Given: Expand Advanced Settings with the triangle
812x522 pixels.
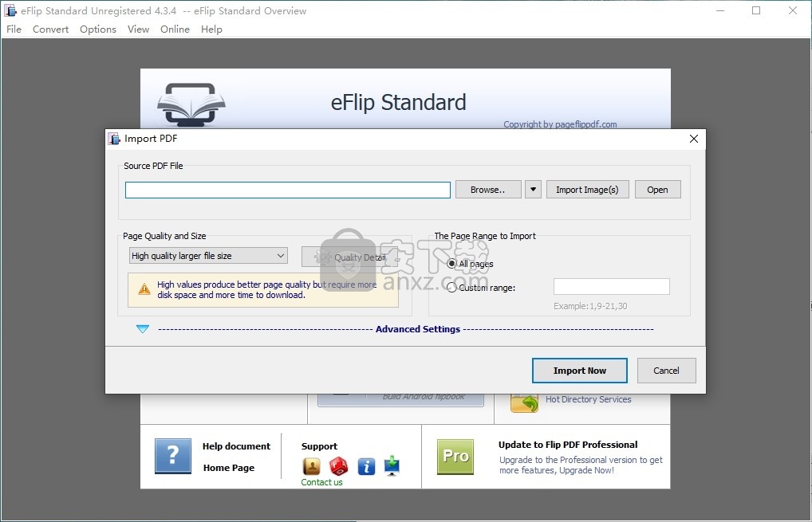Looking at the screenshot, I should tap(143, 329).
